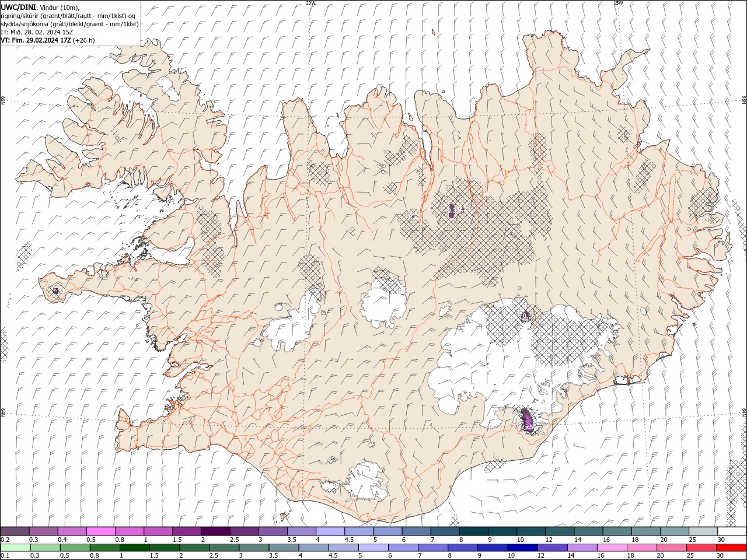Pick the darkest purple swatch labeled 2 in upper scale

[x=216, y=531]
